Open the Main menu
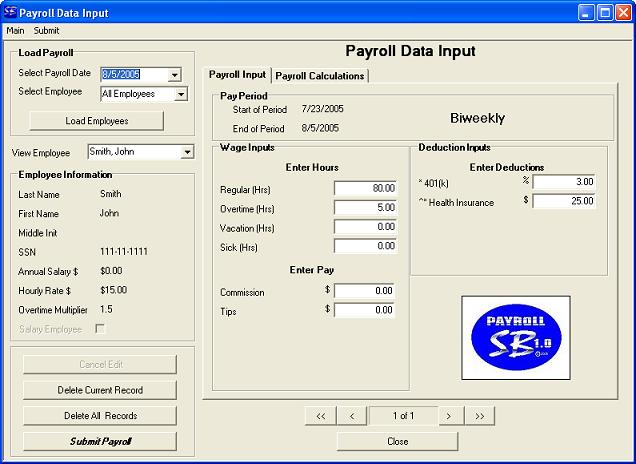This screenshot has width=636, height=464. pos(15,31)
